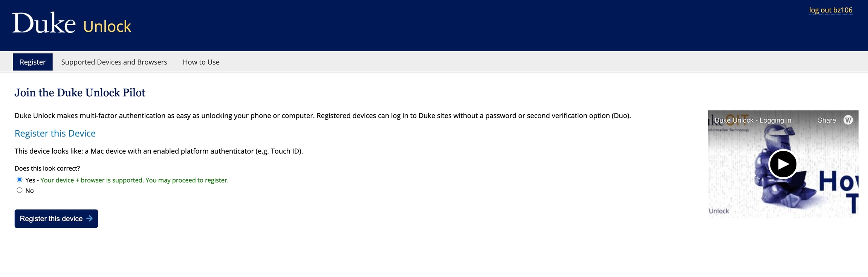
Task: Click the Register this Device heading
Action: (x=55, y=133)
